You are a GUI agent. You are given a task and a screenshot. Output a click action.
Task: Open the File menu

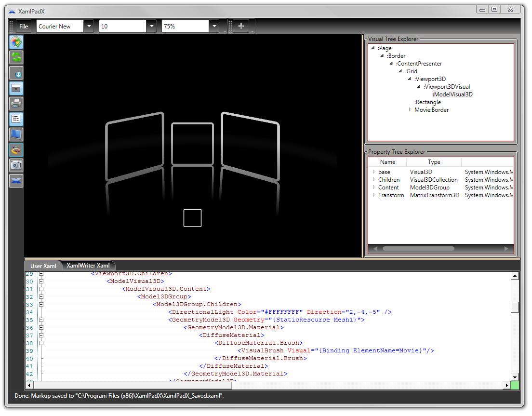pos(23,27)
